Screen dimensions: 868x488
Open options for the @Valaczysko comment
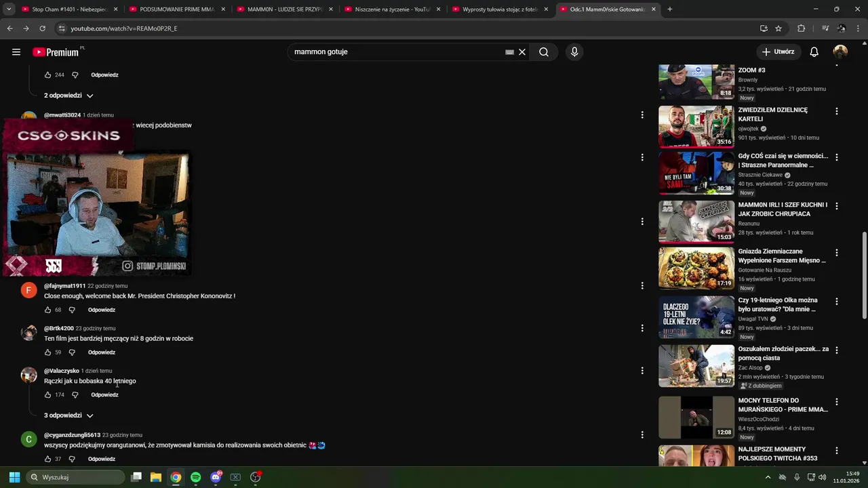642,371
